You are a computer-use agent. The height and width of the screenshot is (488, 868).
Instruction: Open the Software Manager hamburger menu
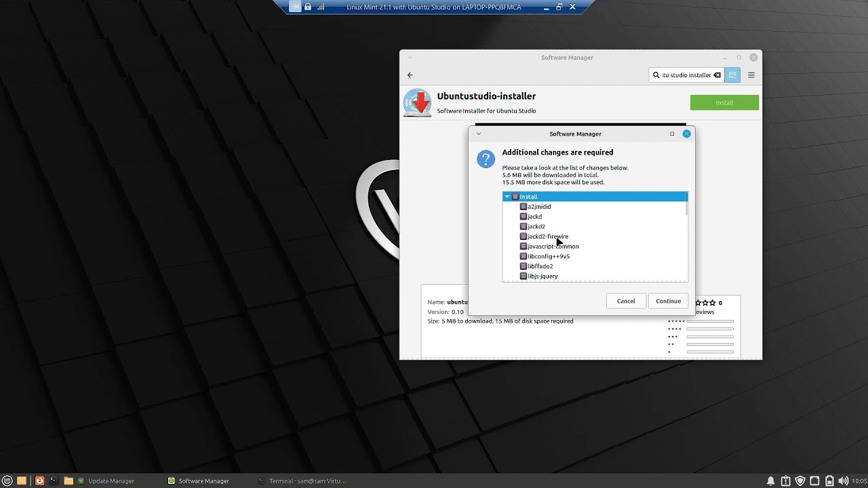751,75
